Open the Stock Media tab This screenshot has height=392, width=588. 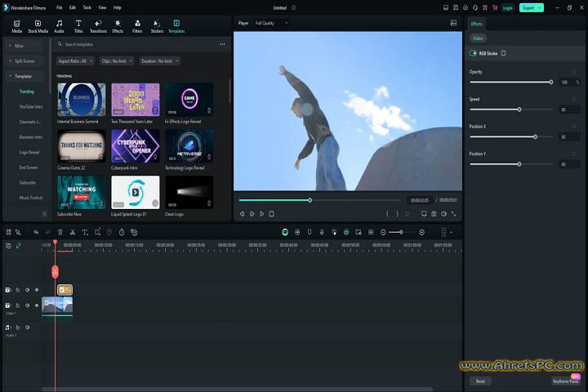38,27
